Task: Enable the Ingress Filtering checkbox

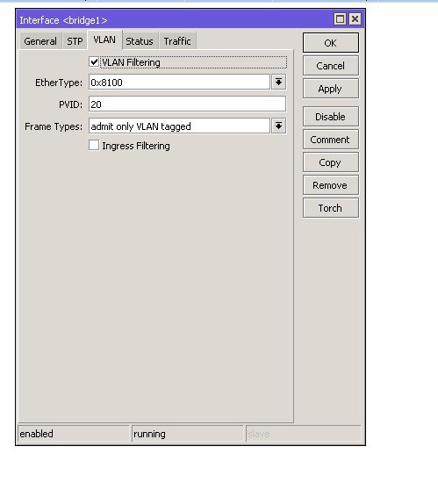Action: (x=94, y=145)
